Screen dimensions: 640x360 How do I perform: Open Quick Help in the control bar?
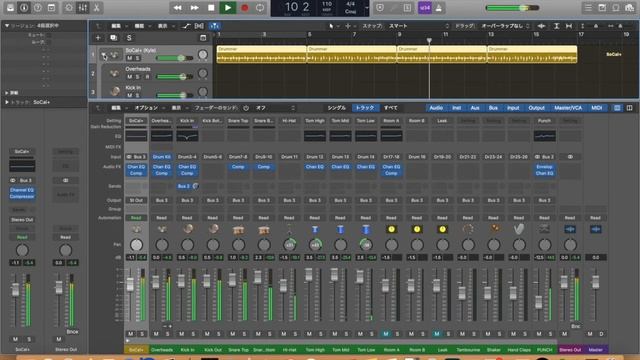coord(38,7)
